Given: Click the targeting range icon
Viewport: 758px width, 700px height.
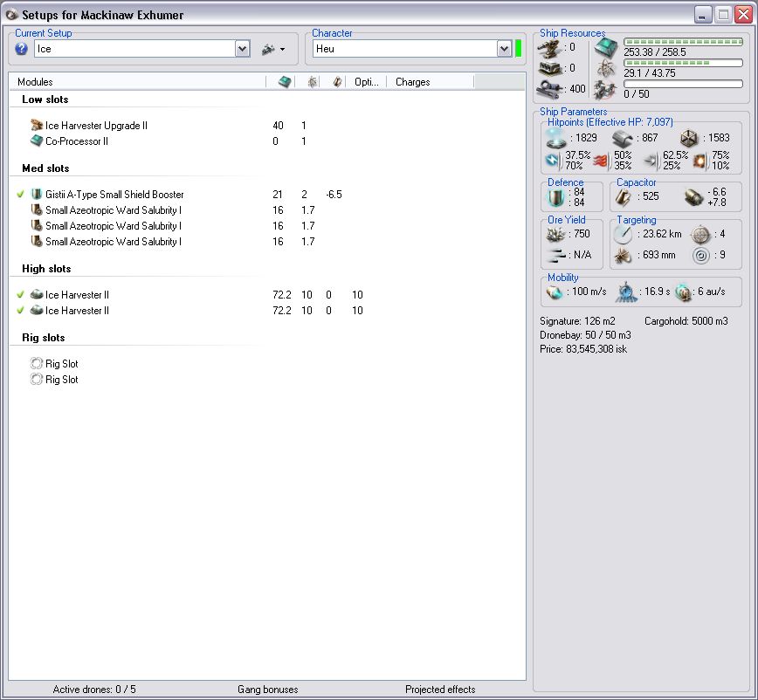Looking at the screenshot, I should (623, 234).
